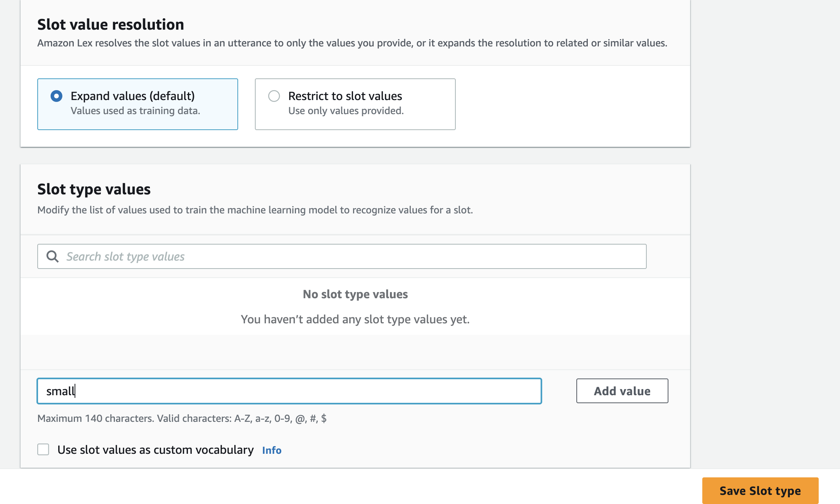Image resolution: width=840 pixels, height=504 pixels.
Task: Click the "Restrict to slot values" label text
Action: point(345,96)
